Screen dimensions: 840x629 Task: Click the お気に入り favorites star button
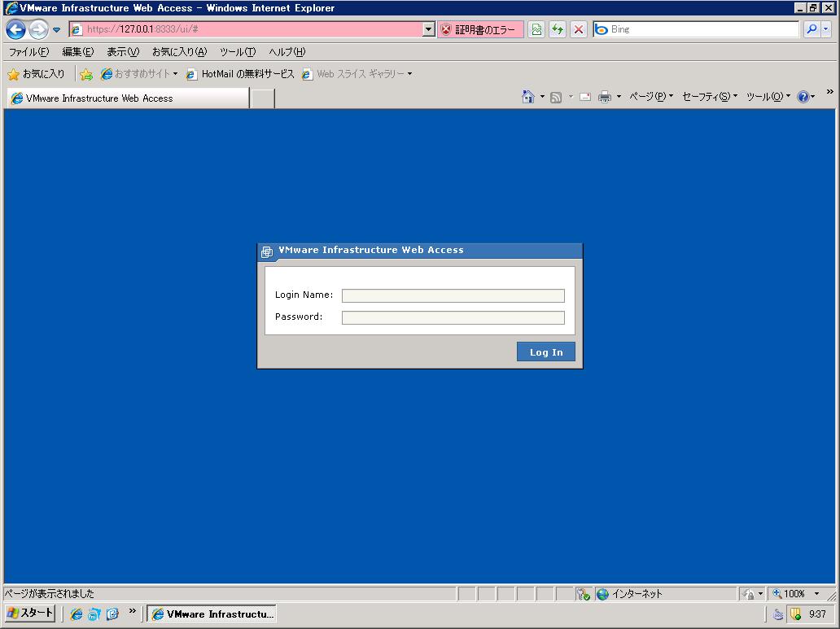(37, 74)
